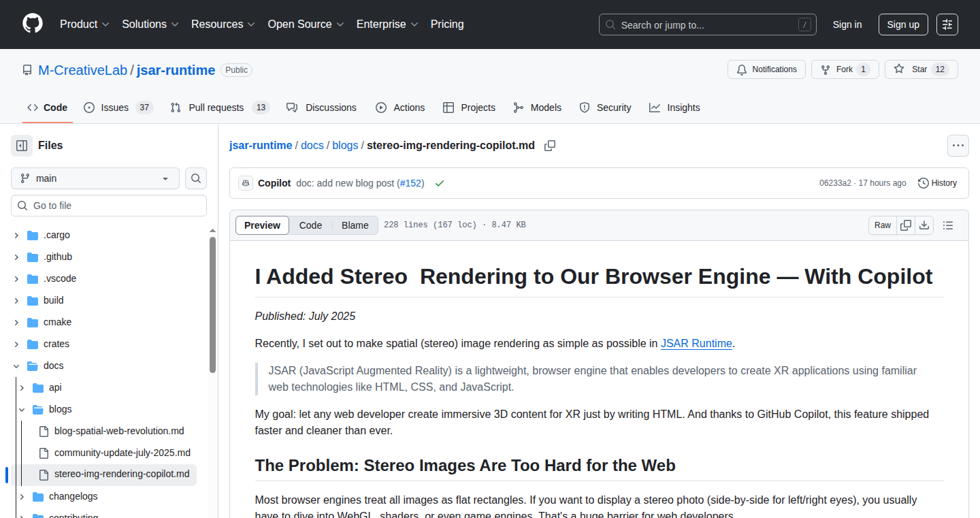Collapse the docs folder chevron
Image resolution: width=980 pixels, height=518 pixels.
(16, 366)
